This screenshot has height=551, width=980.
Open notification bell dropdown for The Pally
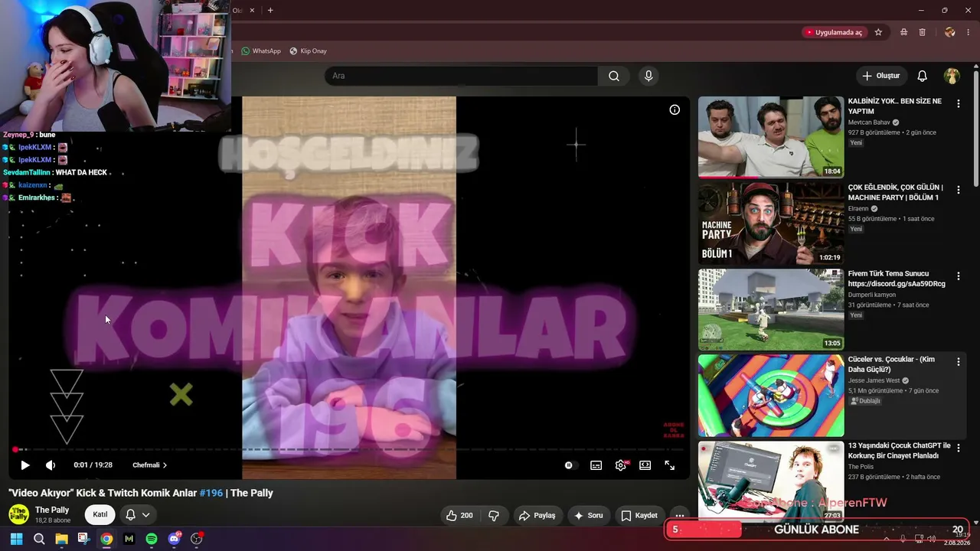tap(138, 514)
